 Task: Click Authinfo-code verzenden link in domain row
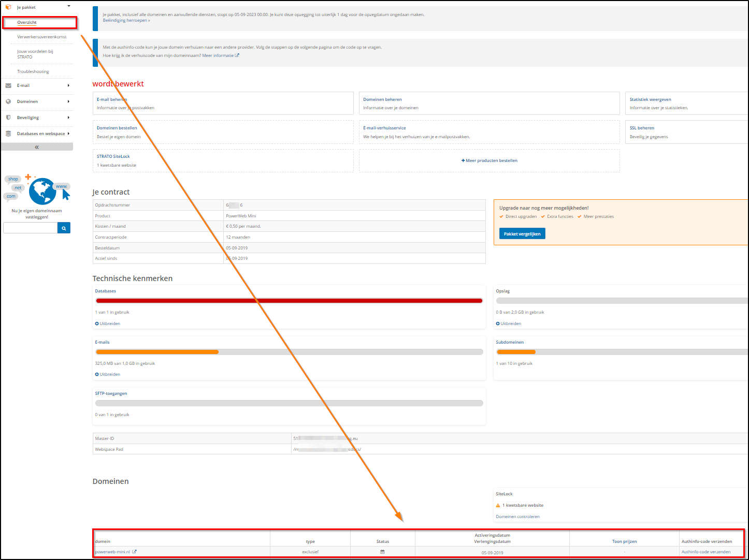point(705,552)
